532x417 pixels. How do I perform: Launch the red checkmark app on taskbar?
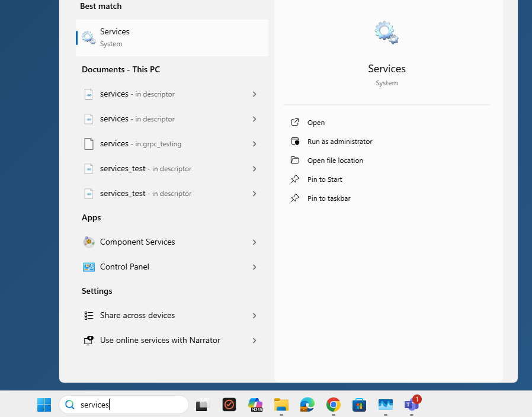(x=229, y=405)
